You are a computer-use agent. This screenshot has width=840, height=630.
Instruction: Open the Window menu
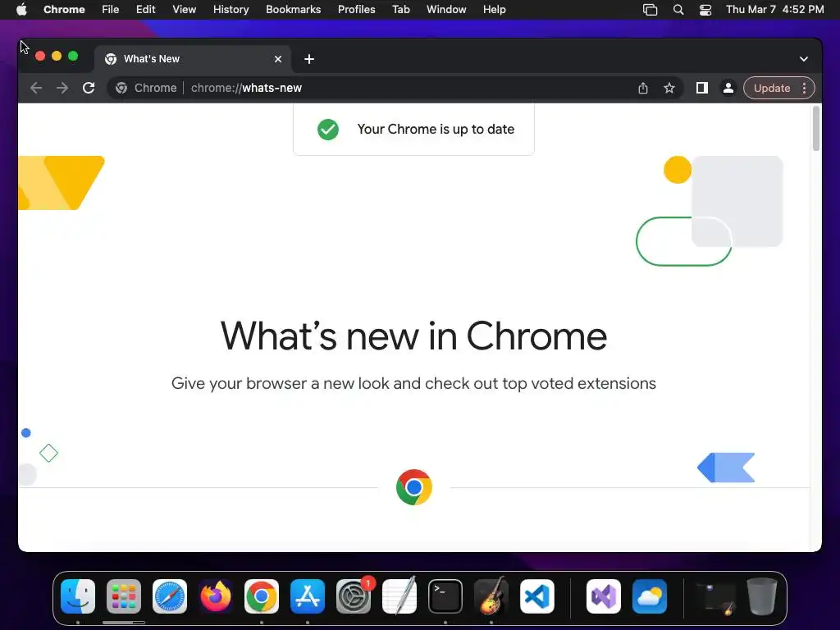(446, 10)
